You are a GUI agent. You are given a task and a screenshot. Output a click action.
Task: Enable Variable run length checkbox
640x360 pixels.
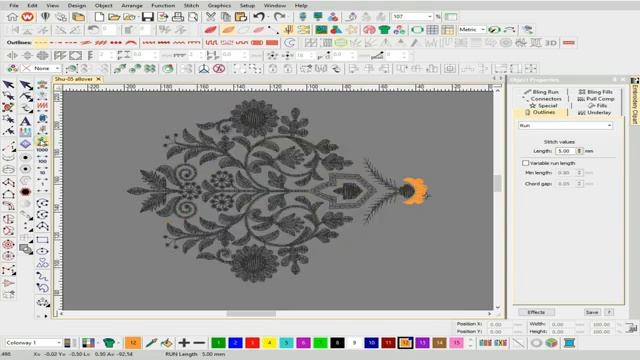coord(525,163)
